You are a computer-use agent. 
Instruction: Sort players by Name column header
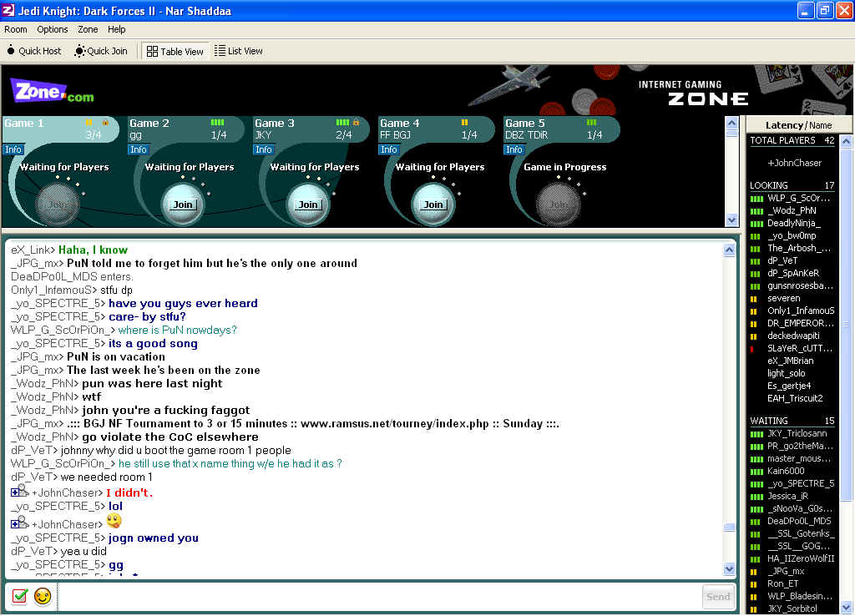click(821, 125)
